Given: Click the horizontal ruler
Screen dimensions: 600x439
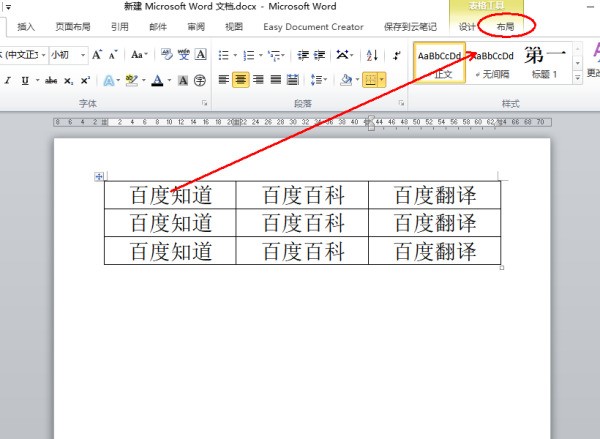Looking at the screenshot, I should tap(302, 122).
